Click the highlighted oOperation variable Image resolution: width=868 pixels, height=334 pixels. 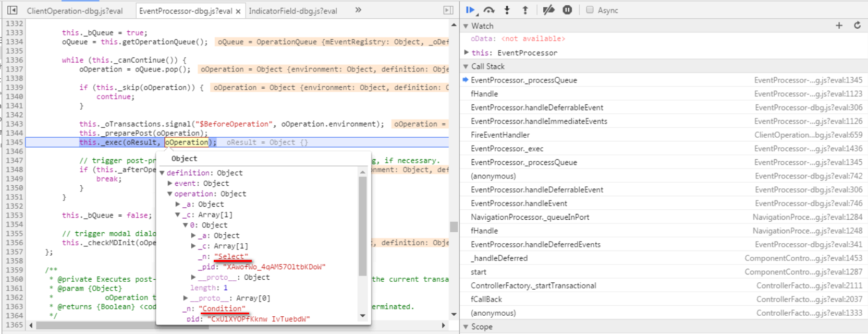click(187, 142)
